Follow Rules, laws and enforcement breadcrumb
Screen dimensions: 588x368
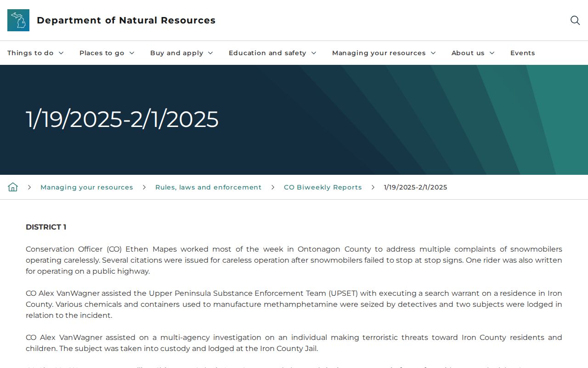tap(208, 187)
